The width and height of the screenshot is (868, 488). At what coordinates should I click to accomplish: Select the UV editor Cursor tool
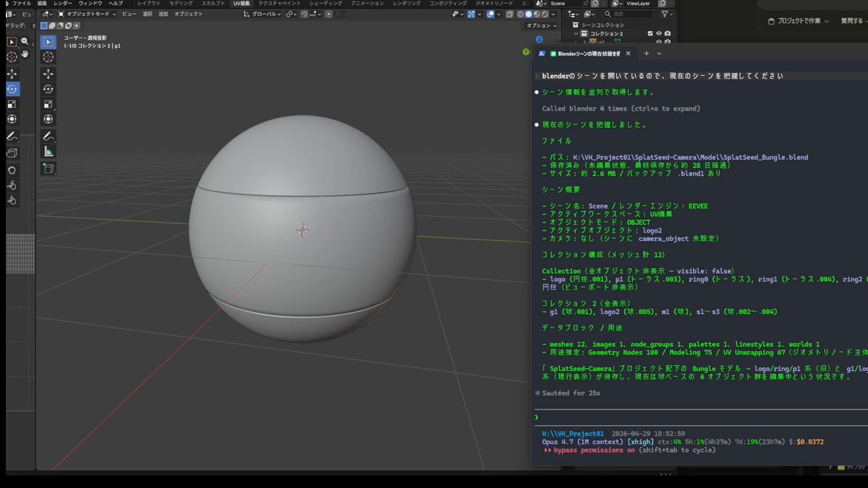point(12,56)
